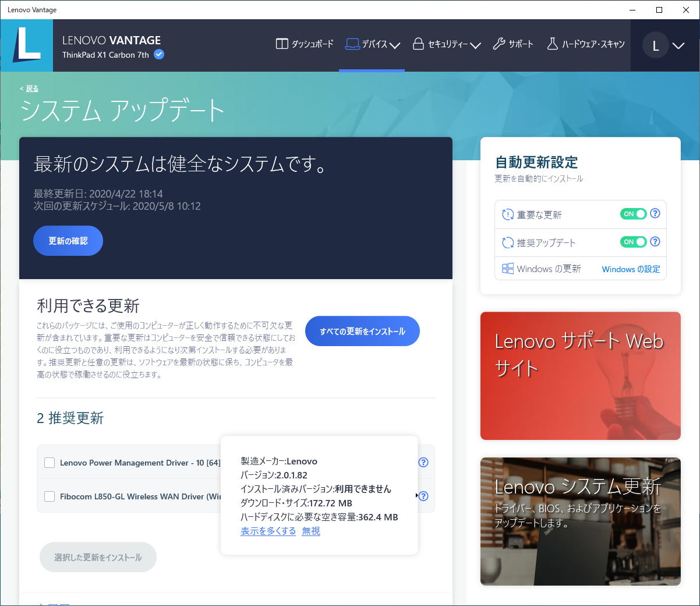This screenshot has width=700, height=606.
Task: Click 表示を多くする link in tooltip
Action: pyautogui.click(x=268, y=531)
